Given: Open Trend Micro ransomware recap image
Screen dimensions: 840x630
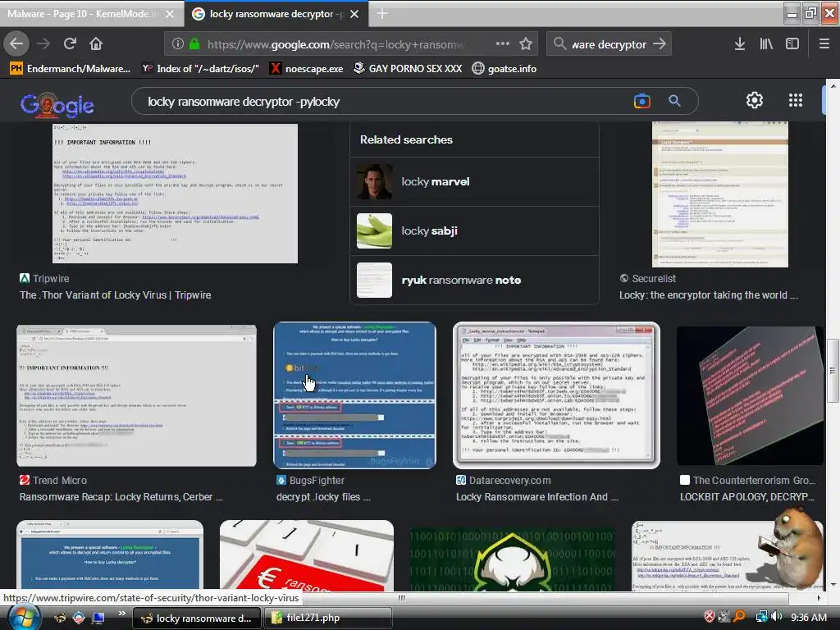Looking at the screenshot, I should [x=137, y=395].
